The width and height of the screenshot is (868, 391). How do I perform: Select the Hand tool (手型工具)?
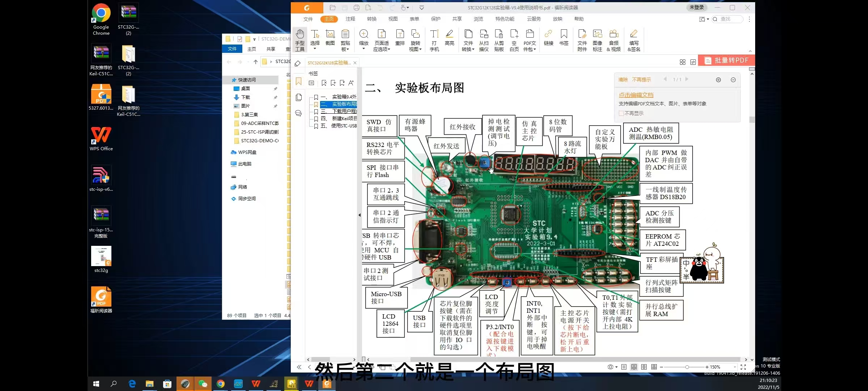[x=299, y=40]
